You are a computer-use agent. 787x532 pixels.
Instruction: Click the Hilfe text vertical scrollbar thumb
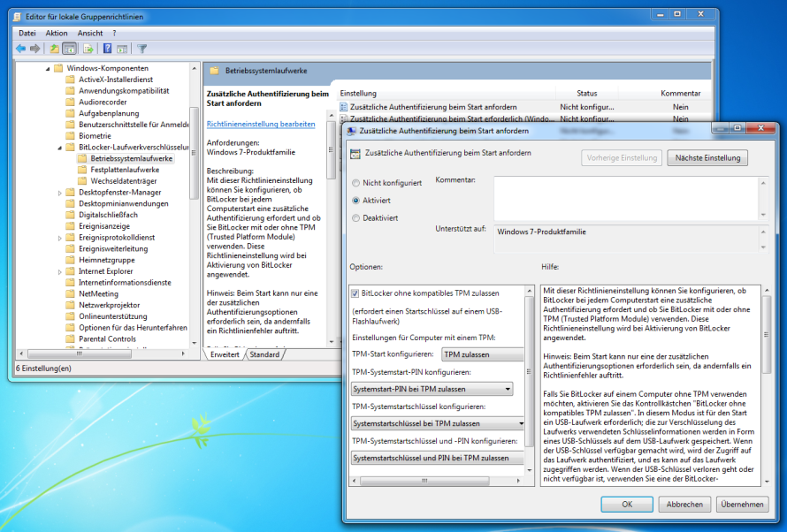[x=767, y=334]
